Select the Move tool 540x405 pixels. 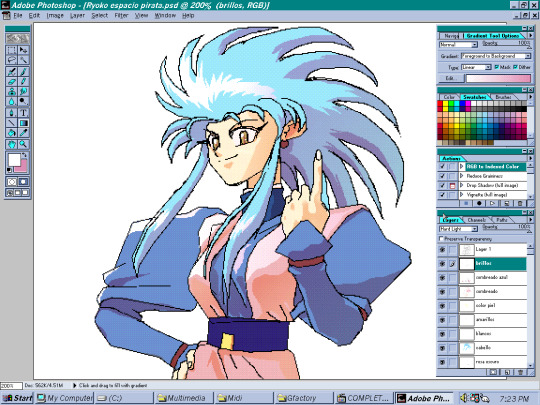click(23, 50)
